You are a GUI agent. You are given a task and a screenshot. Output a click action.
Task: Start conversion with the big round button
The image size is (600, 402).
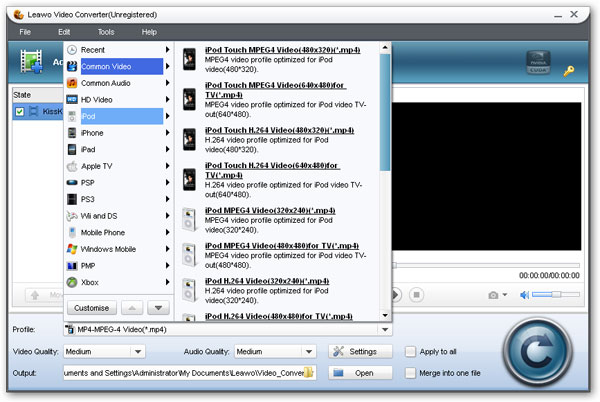coord(538,351)
